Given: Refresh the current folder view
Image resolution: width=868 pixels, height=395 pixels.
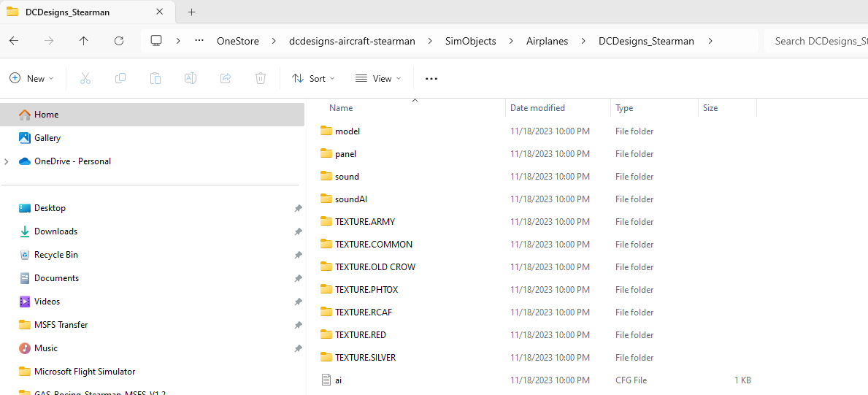Looking at the screenshot, I should [118, 40].
